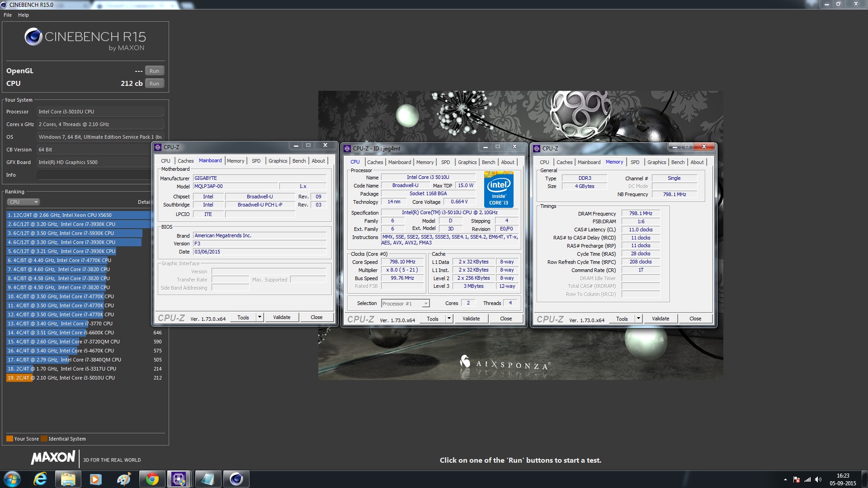
Task: Open Action Center flag tray icon
Action: [x=797, y=479]
